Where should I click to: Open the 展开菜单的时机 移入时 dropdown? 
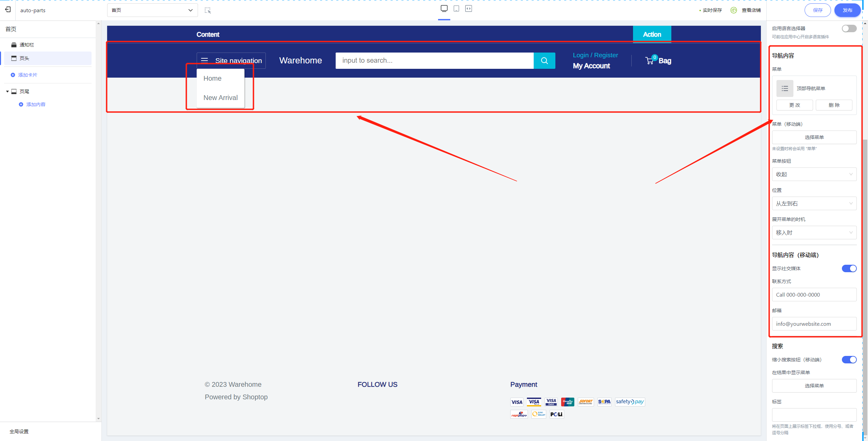[814, 233]
